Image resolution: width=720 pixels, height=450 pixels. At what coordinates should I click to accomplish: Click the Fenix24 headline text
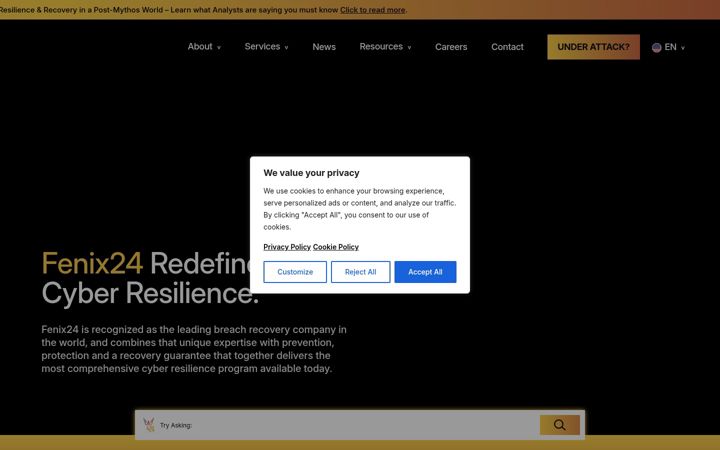[x=92, y=264]
